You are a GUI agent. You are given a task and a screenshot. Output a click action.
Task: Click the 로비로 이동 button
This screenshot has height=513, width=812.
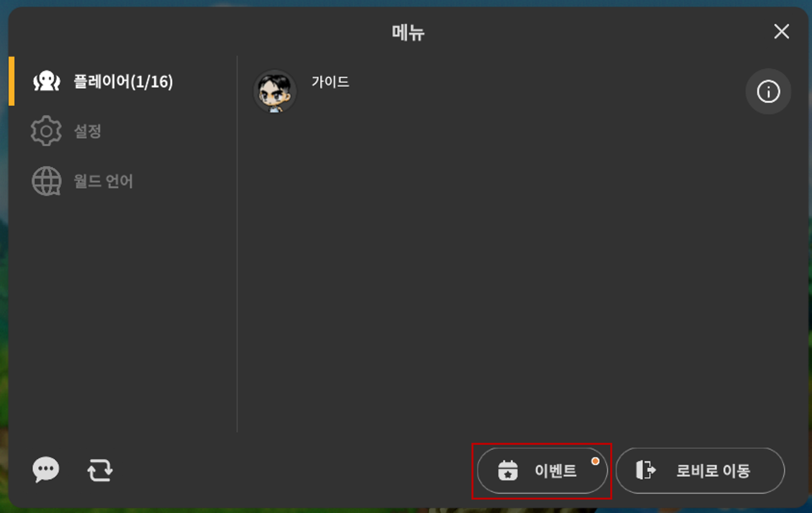(x=700, y=471)
